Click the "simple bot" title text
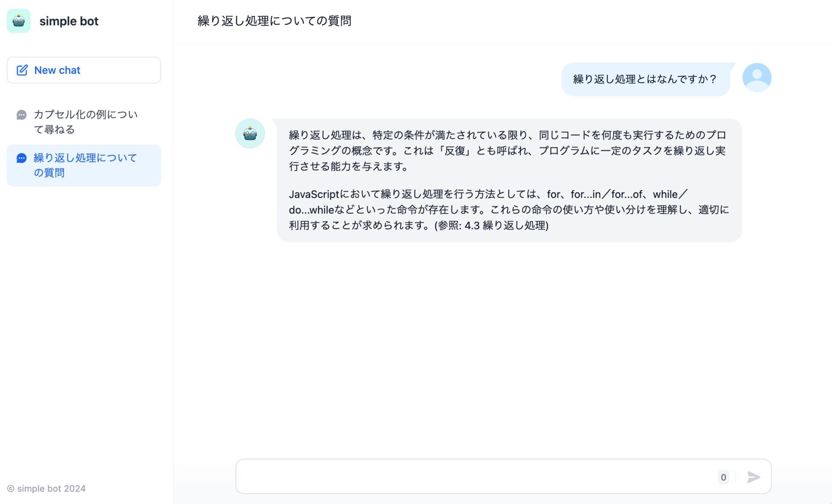The width and height of the screenshot is (832, 504). click(69, 21)
